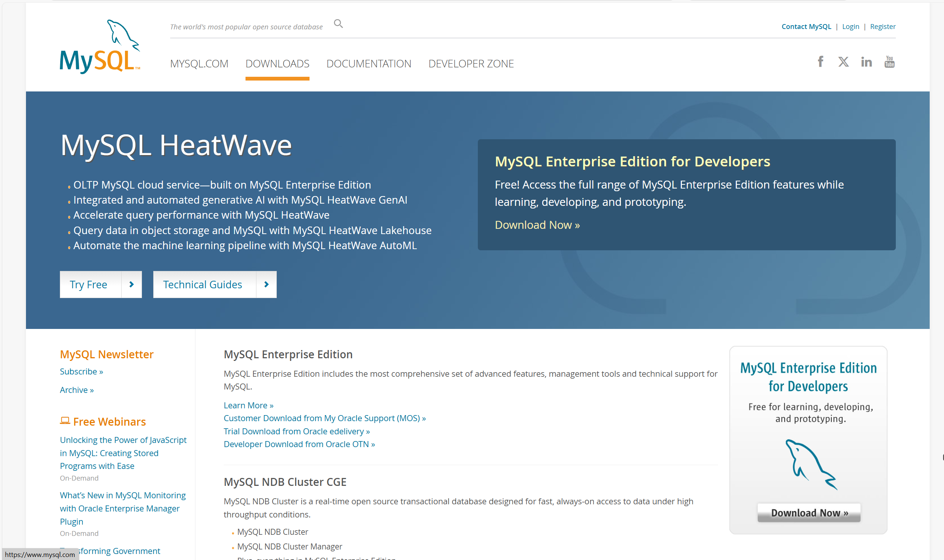944x560 pixels.
Task: Open the DEVELOPER ZONE tab
Action: tap(471, 63)
